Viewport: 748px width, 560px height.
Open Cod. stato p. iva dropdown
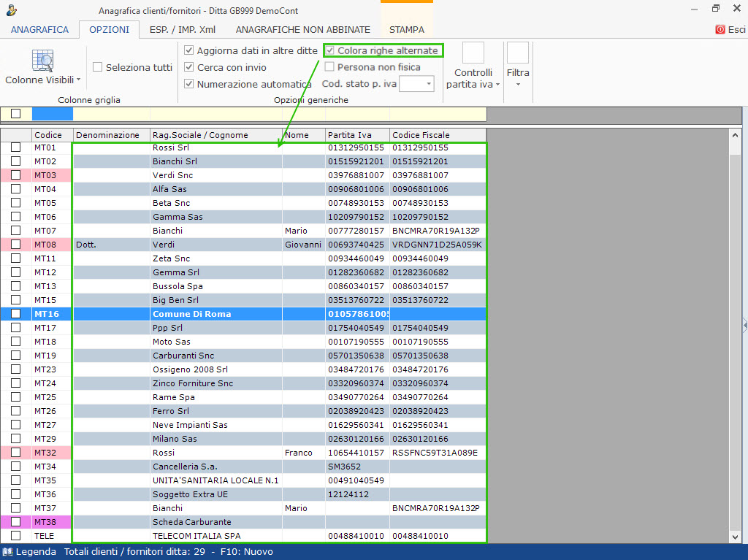[x=428, y=84]
